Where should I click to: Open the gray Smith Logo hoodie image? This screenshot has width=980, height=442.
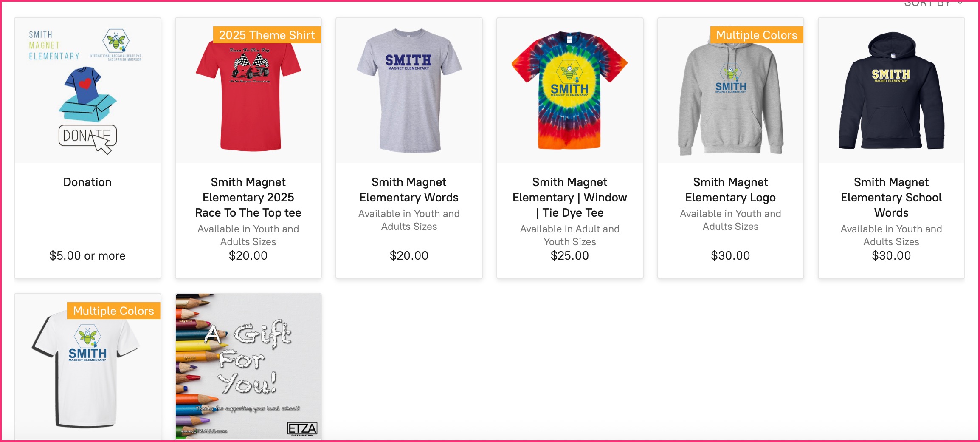(730, 102)
